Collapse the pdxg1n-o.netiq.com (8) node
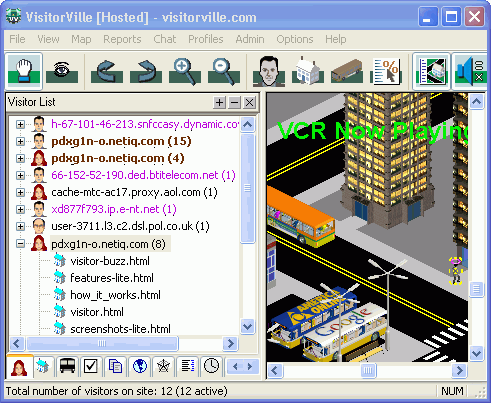491x403 pixels. pyautogui.click(x=20, y=244)
